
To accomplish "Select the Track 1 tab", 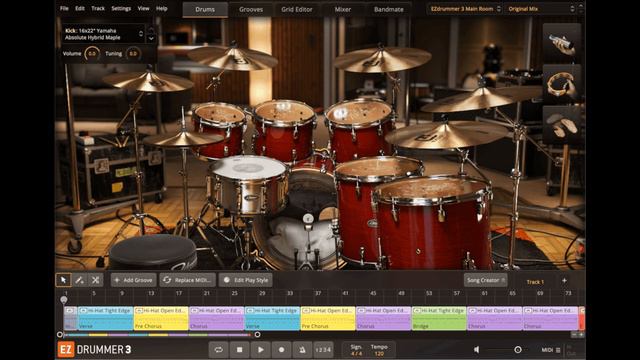I will pyautogui.click(x=535, y=282).
